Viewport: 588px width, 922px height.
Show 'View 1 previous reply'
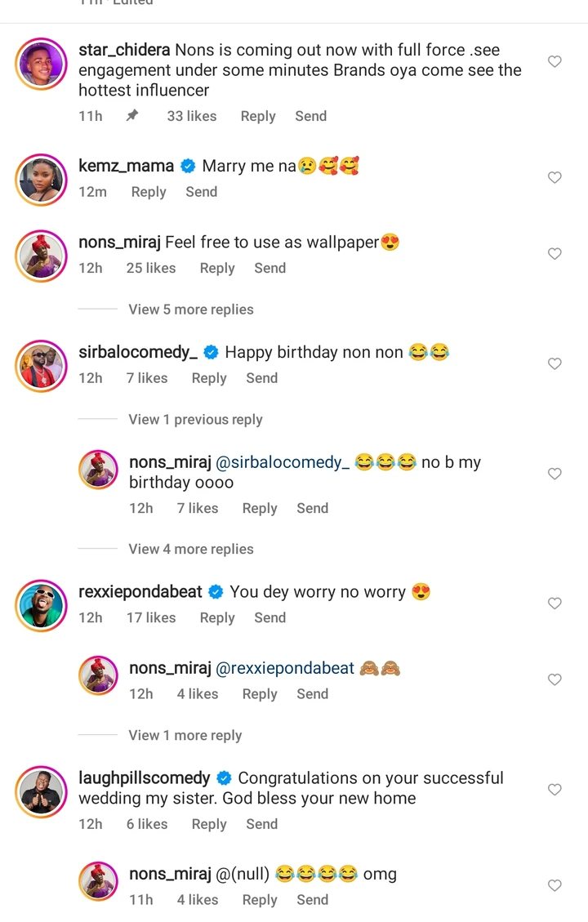point(195,419)
